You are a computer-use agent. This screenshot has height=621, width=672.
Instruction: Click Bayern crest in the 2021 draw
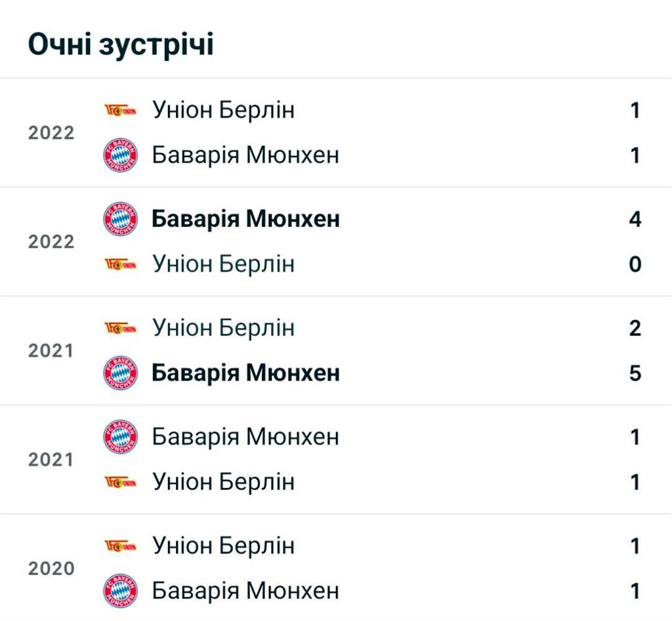(121, 437)
